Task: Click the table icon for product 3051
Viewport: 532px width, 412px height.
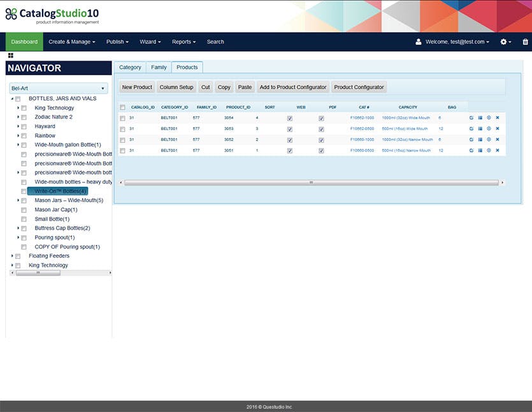Action: (480, 150)
